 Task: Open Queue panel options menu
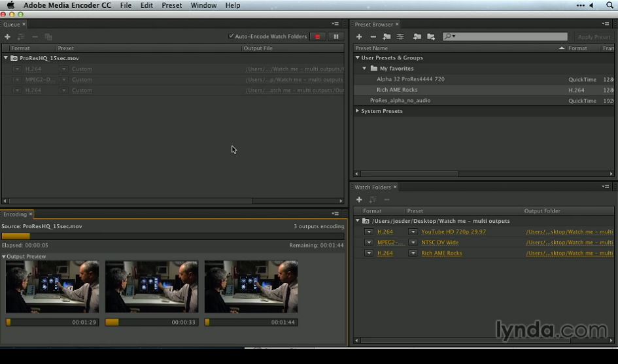[335, 24]
